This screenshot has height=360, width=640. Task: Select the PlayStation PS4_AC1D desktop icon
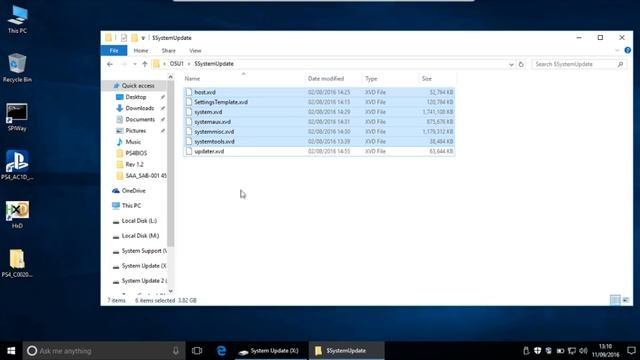tap(17, 165)
